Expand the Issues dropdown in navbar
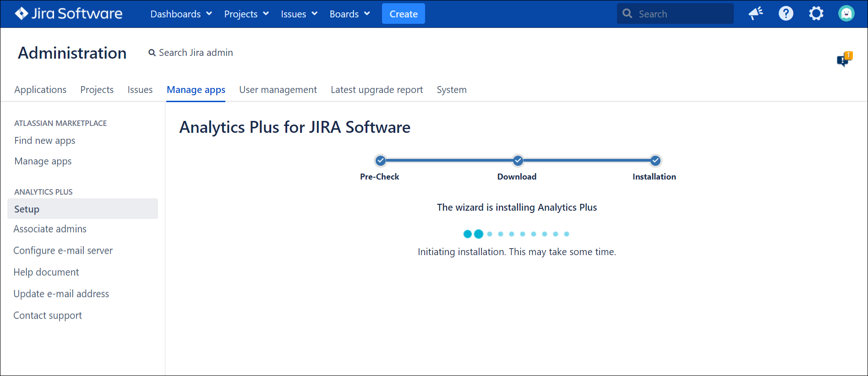The image size is (868, 376). (299, 14)
